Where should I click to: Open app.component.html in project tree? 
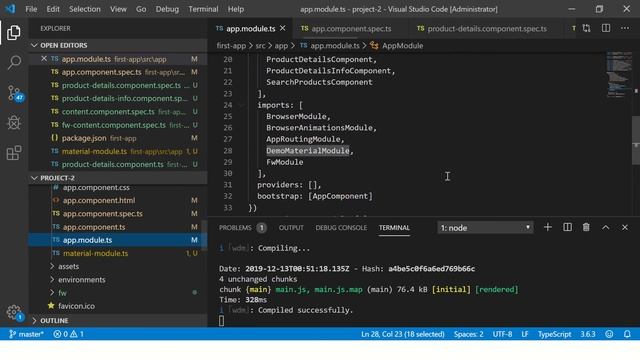click(x=118, y=200)
